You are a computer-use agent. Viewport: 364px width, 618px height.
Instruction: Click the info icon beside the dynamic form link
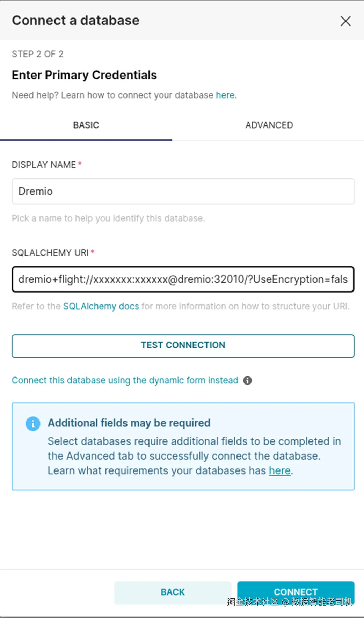click(x=247, y=380)
